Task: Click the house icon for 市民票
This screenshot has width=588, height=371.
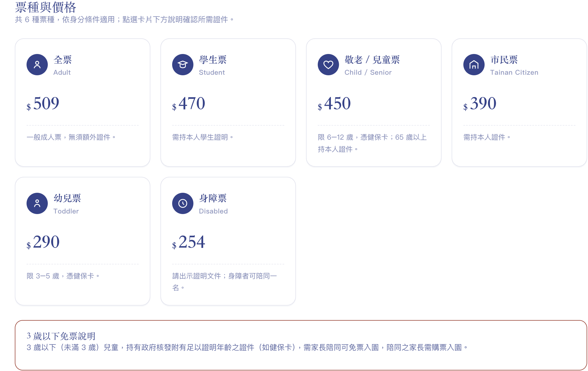Action: click(x=474, y=65)
